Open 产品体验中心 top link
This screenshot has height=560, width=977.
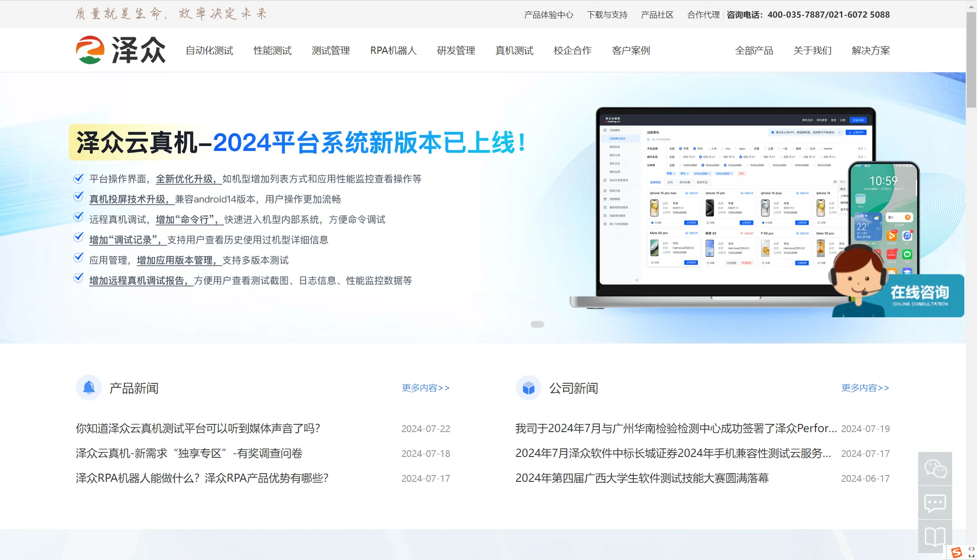[x=548, y=15]
